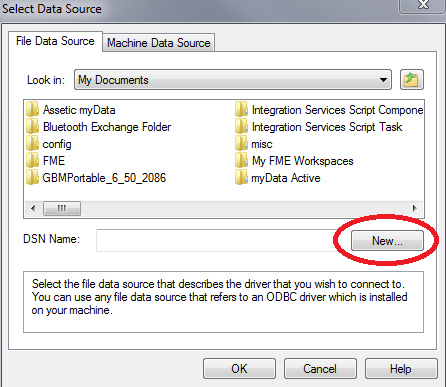
Task: Open Help for this dialog
Action: point(401,369)
